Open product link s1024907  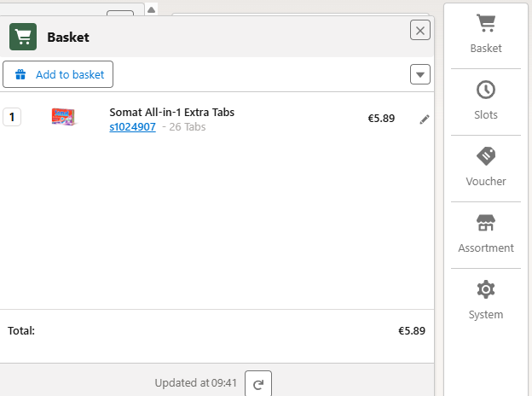point(132,127)
